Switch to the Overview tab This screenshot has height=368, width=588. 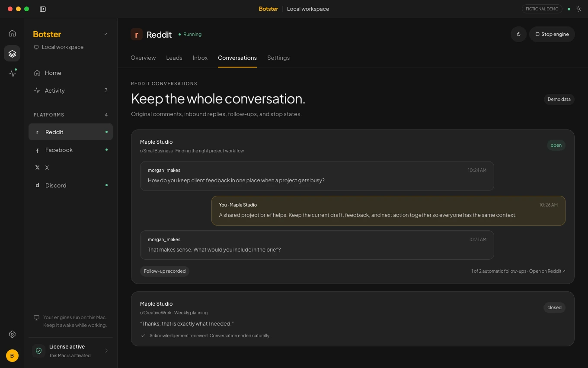(143, 58)
